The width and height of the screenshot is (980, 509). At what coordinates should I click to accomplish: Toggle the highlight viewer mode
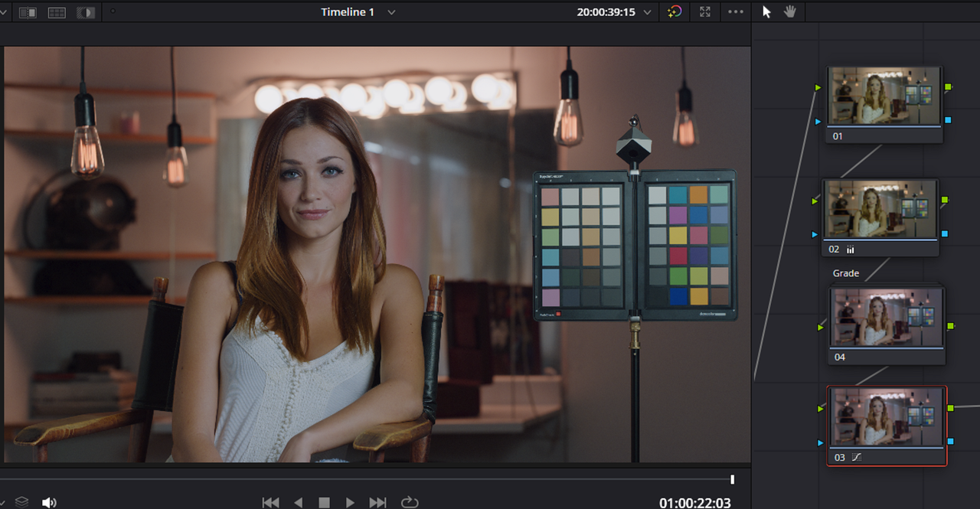coord(86,12)
